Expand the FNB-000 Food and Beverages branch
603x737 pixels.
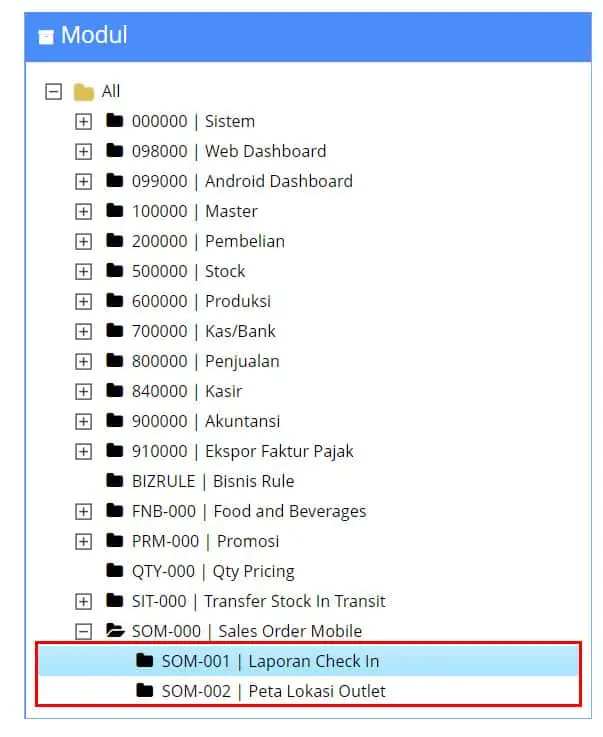point(83,511)
